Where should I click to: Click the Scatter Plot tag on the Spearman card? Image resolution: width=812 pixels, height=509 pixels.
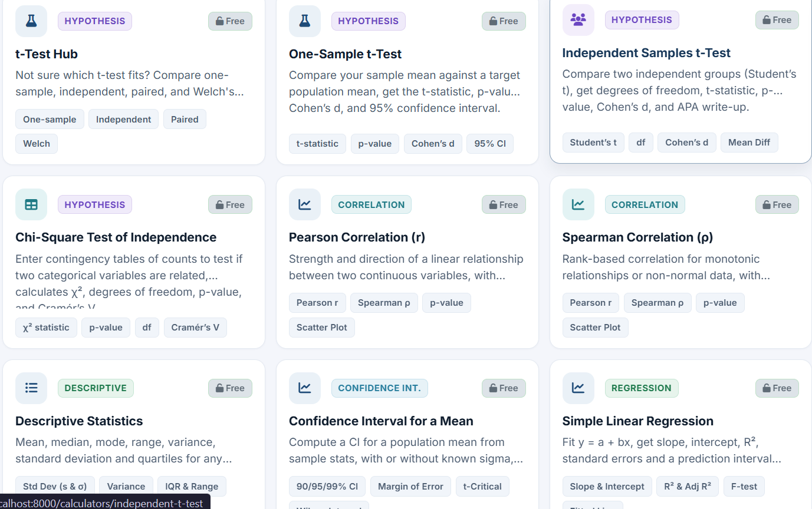595,327
